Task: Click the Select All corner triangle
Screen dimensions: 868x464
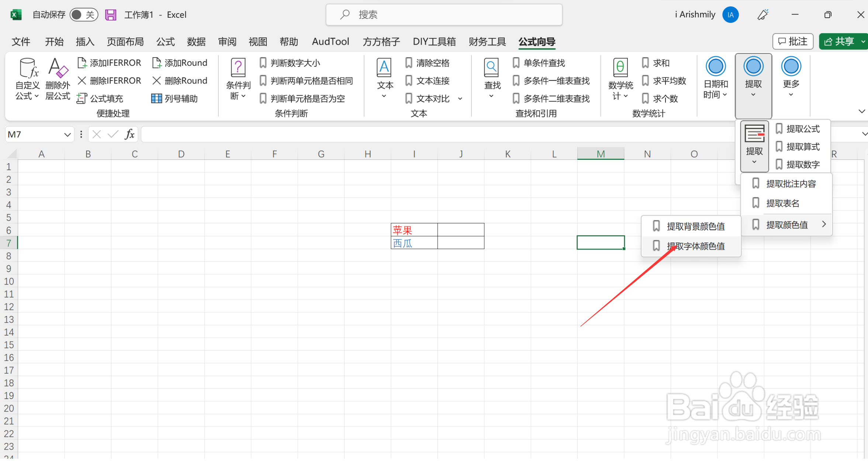Action: click(x=12, y=154)
